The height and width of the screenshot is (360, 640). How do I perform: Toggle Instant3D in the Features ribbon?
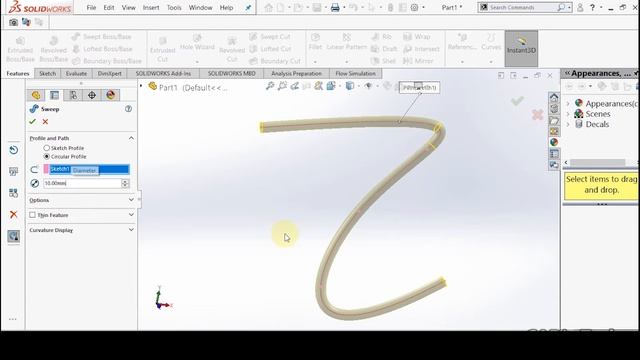[x=521, y=48]
